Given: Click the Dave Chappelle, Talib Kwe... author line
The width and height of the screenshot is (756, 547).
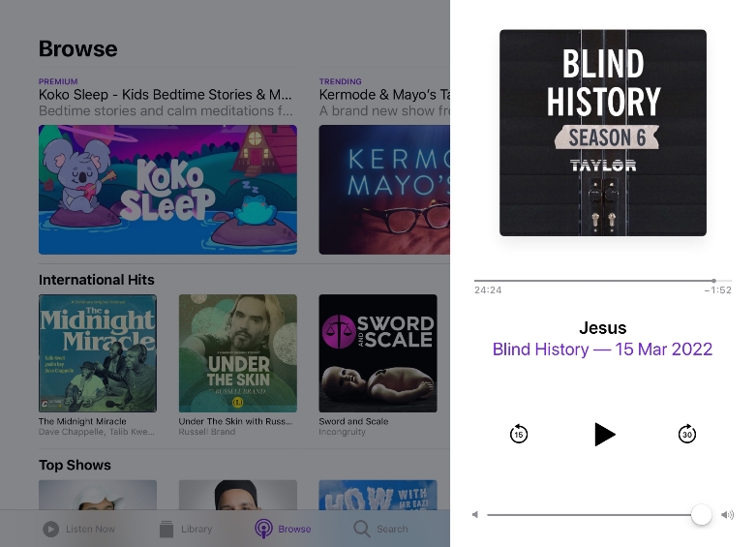Looking at the screenshot, I should (x=97, y=432).
